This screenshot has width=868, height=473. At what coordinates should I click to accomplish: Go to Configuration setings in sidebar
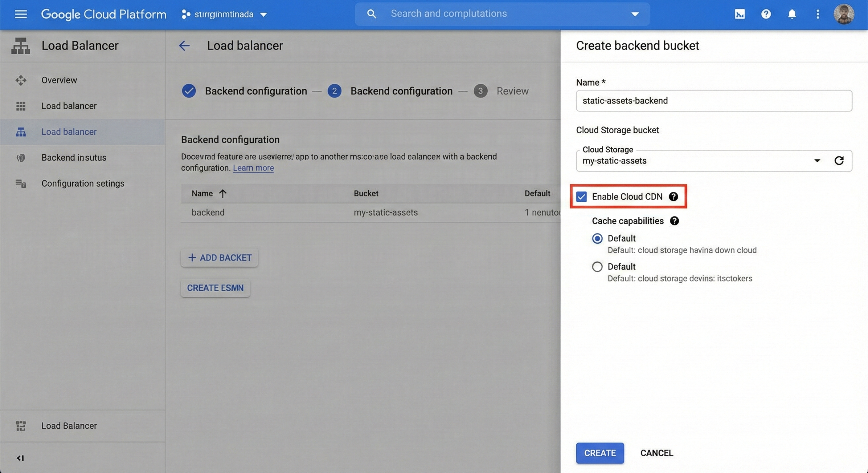(83, 184)
